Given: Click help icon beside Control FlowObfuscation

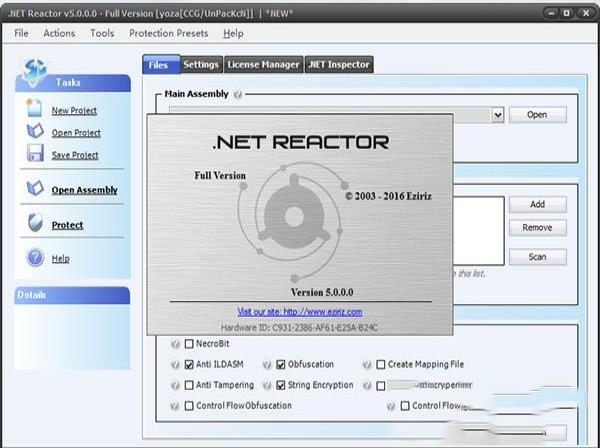Looking at the screenshot, I should (175, 406).
